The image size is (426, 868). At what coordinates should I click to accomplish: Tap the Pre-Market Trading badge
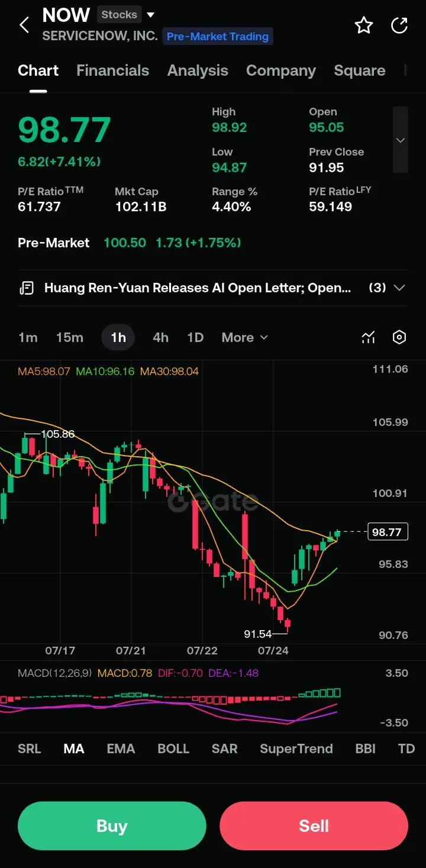coord(218,36)
